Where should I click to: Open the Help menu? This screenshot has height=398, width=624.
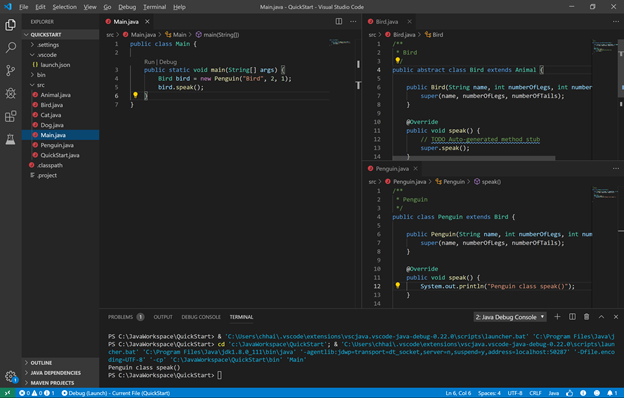(x=179, y=7)
